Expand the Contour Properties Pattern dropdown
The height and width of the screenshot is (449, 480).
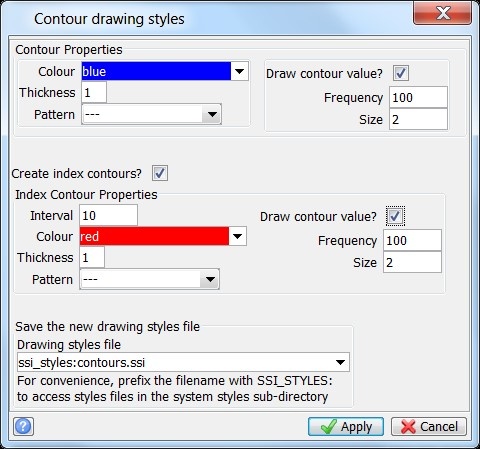pos(212,114)
